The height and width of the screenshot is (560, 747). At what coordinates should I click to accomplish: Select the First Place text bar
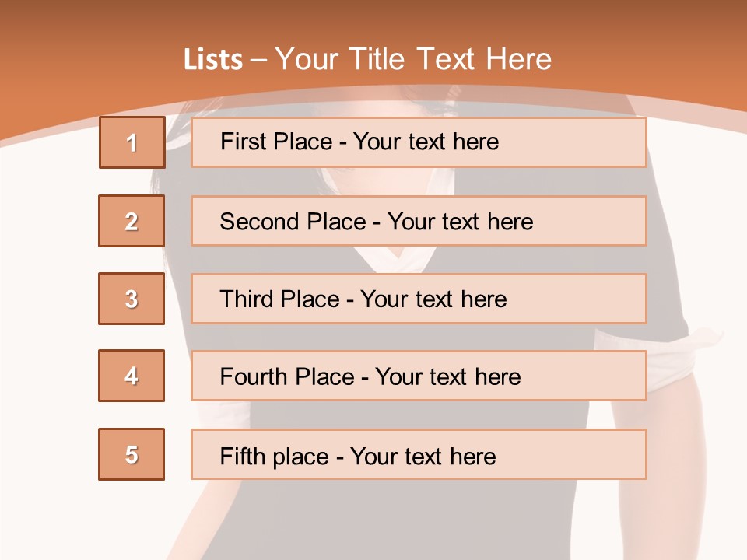(x=419, y=142)
